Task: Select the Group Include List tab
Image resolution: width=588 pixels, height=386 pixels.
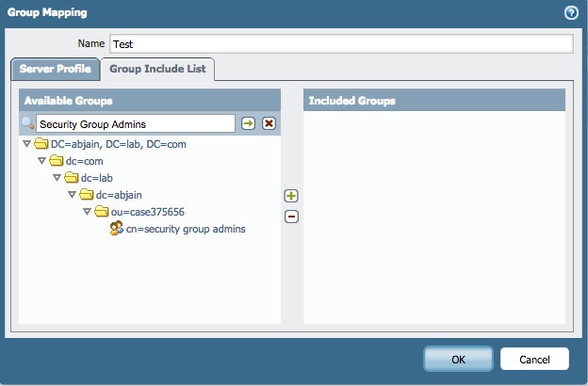Action: click(x=157, y=69)
